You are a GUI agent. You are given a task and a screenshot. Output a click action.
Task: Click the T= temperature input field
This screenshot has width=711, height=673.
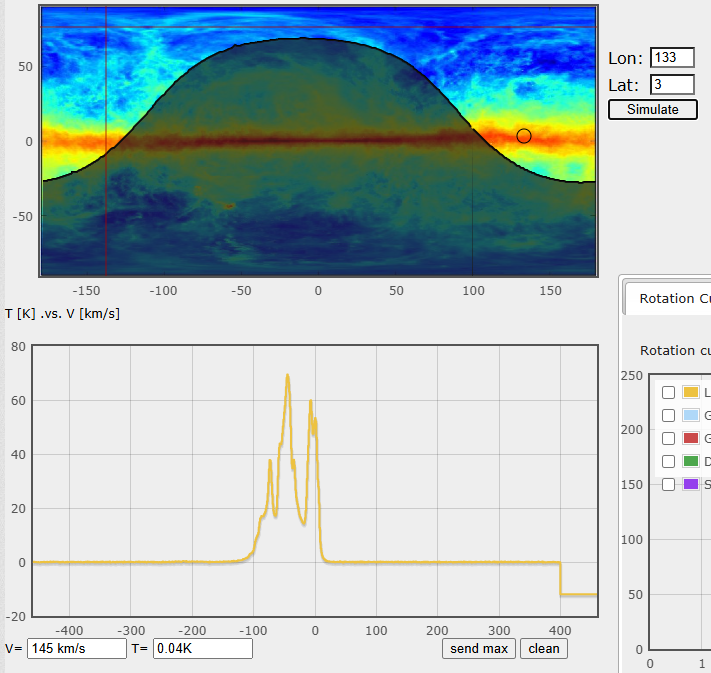click(202, 648)
